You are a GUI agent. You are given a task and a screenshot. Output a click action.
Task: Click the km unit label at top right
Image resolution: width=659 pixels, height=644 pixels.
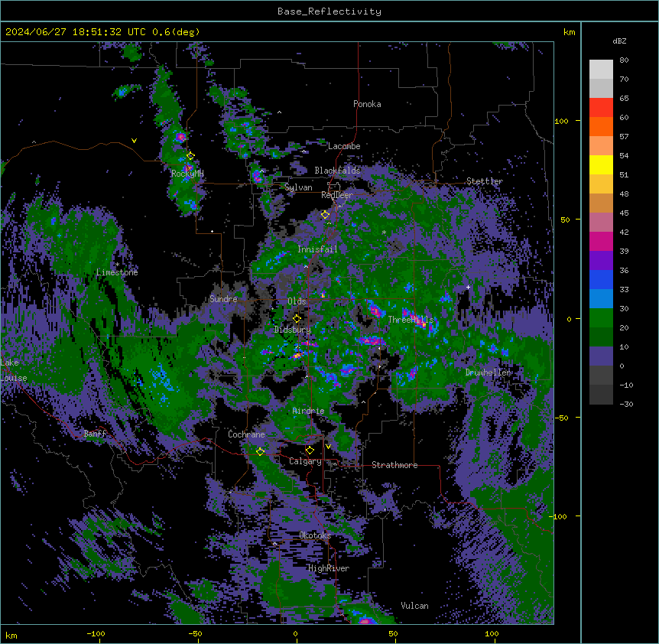pyautogui.click(x=569, y=32)
